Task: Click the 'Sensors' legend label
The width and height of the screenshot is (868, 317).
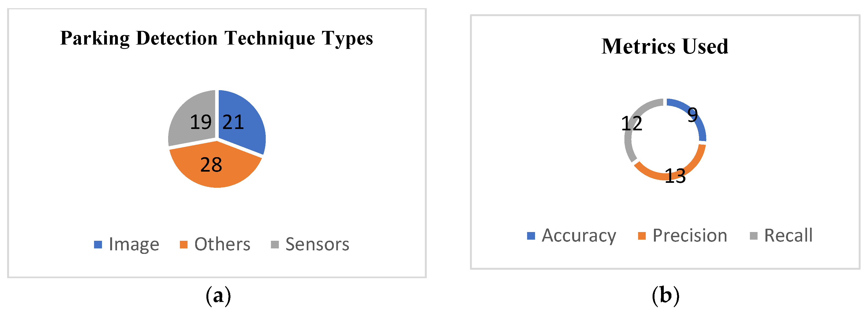Action: 317,245
